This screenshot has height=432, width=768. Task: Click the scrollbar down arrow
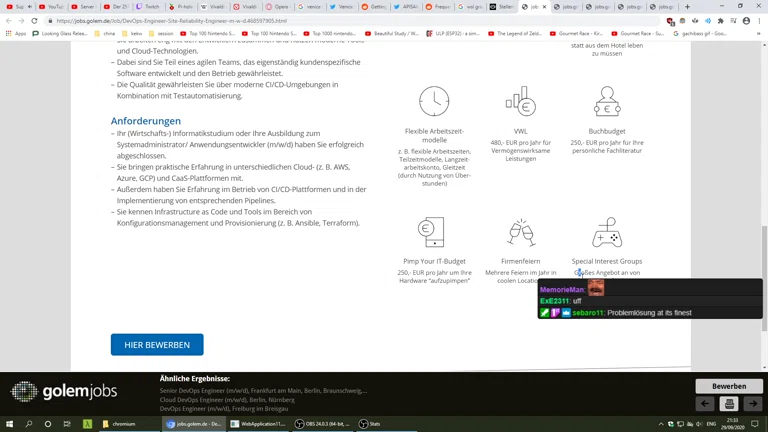coord(764,367)
